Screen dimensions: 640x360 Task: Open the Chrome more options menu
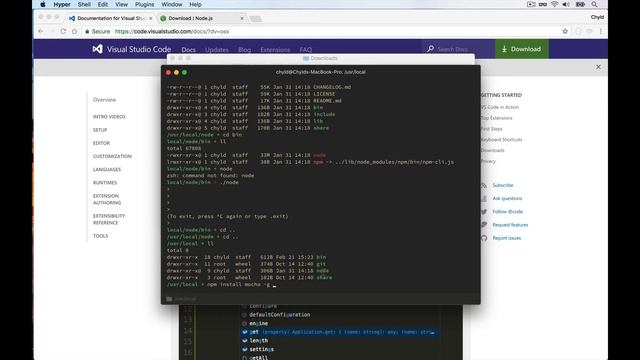click(x=601, y=31)
